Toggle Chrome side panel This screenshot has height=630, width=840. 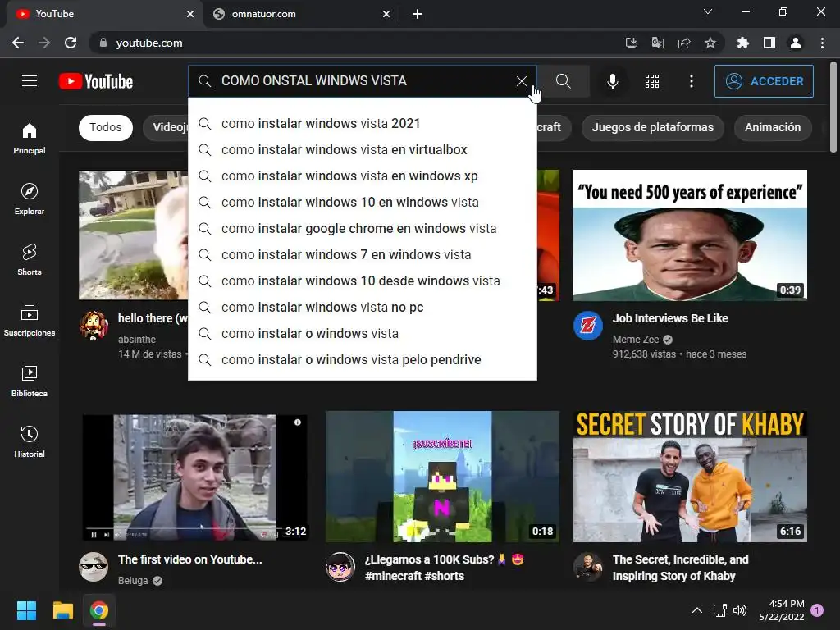(x=769, y=43)
